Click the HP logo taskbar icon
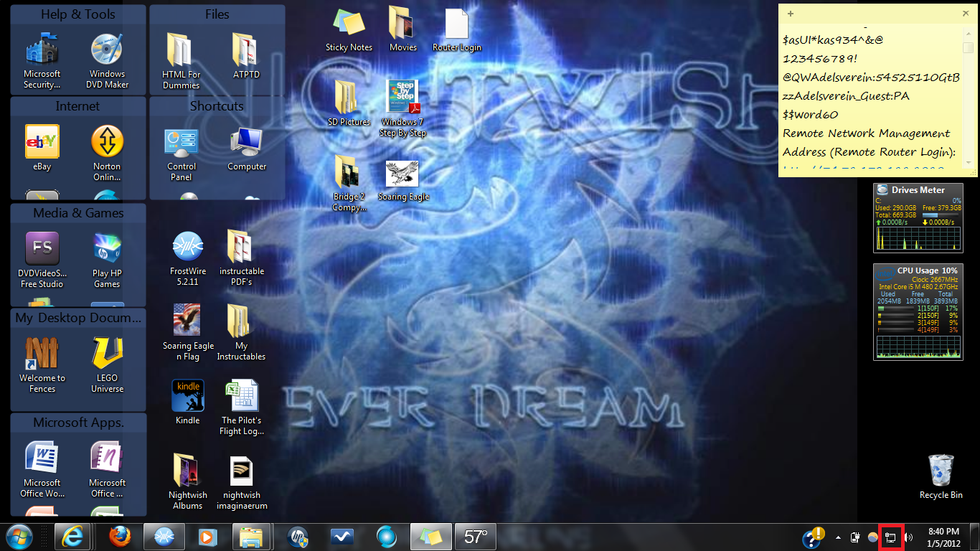The height and width of the screenshot is (551, 980). click(298, 537)
